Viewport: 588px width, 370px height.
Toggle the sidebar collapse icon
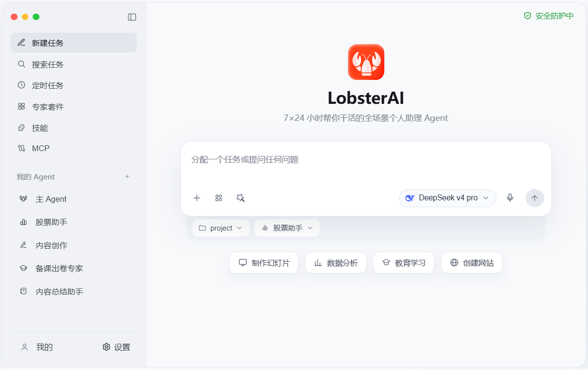[x=132, y=17]
